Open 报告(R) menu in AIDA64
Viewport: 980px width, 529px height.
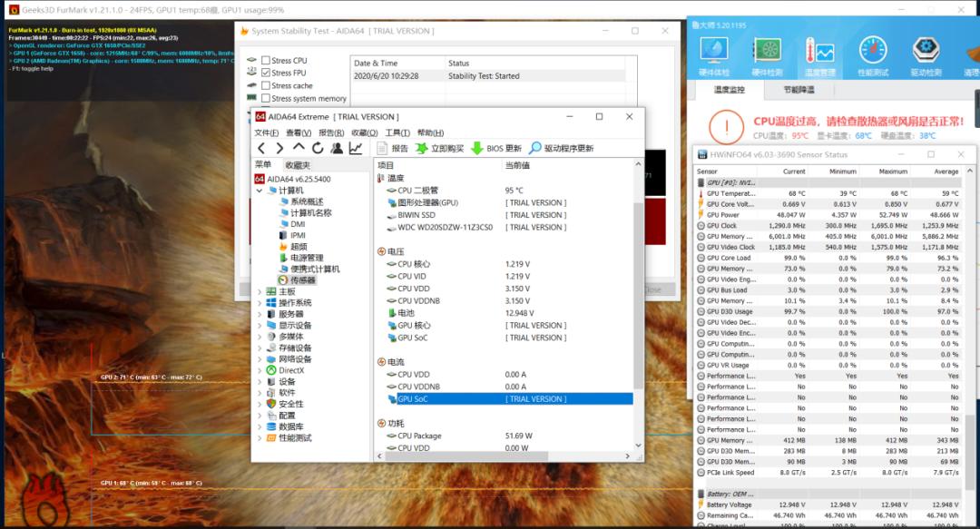[x=331, y=132]
